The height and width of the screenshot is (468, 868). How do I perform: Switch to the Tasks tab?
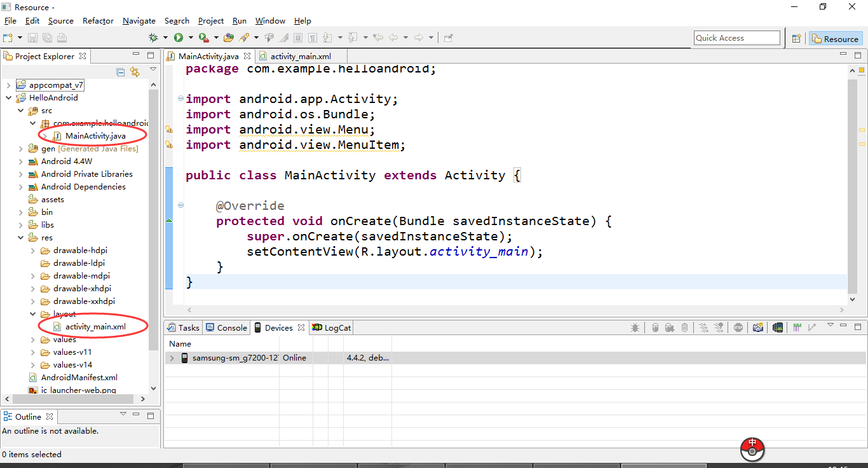click(x=183, y=327)
